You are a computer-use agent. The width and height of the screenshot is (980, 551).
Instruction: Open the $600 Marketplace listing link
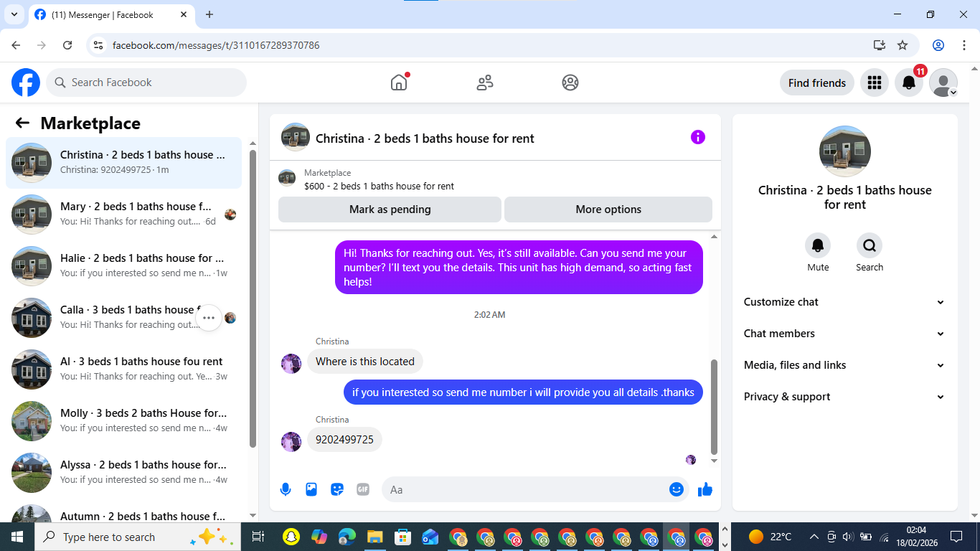click(379, 186)
